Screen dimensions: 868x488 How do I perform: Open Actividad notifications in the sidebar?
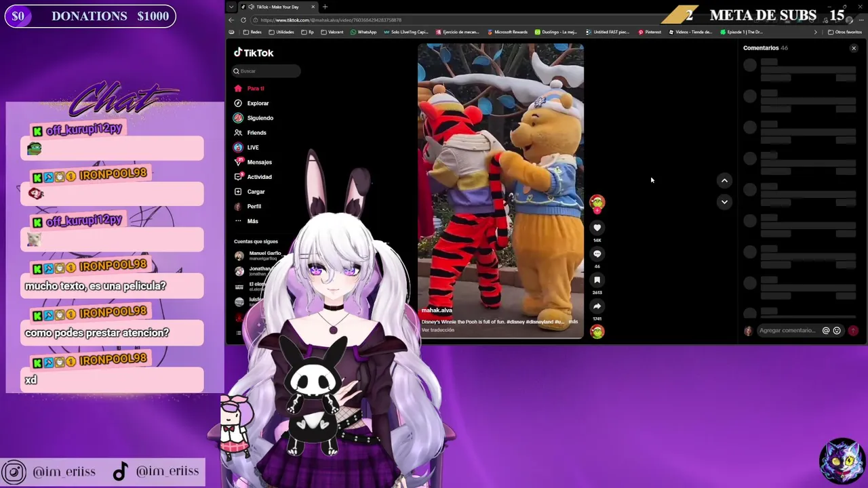coord(252,177)
